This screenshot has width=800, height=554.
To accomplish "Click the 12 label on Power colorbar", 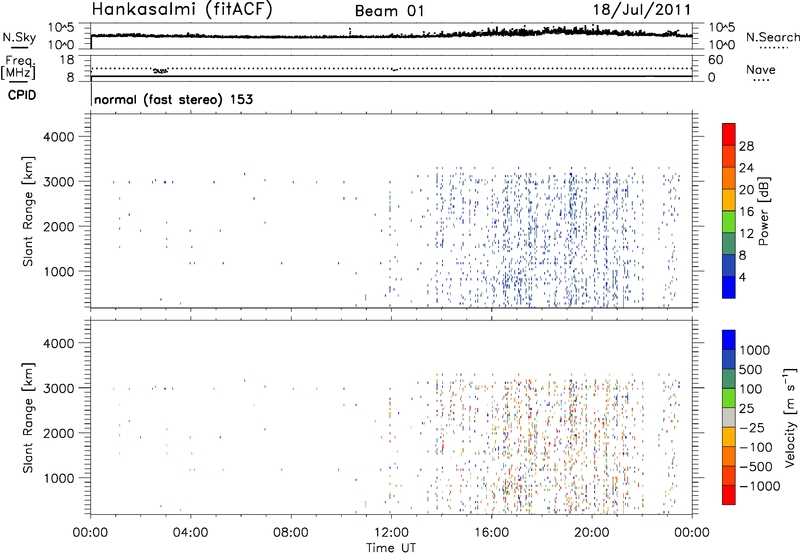I will 746,234.
